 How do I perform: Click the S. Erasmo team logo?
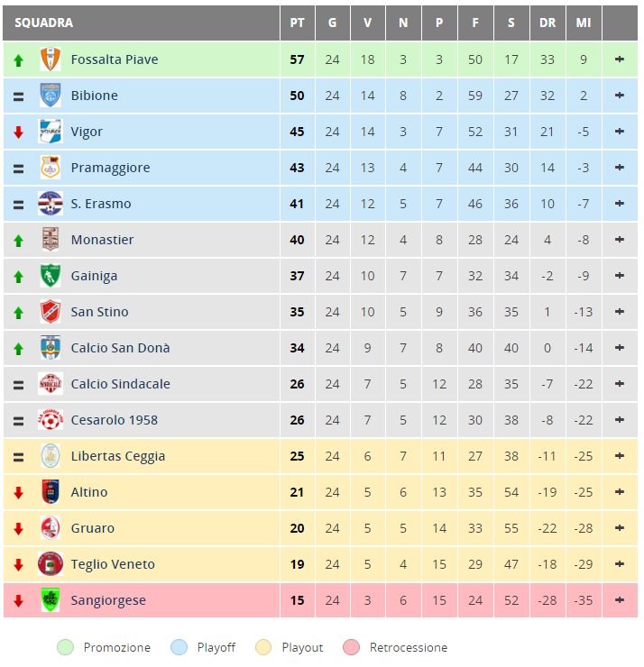51,204
